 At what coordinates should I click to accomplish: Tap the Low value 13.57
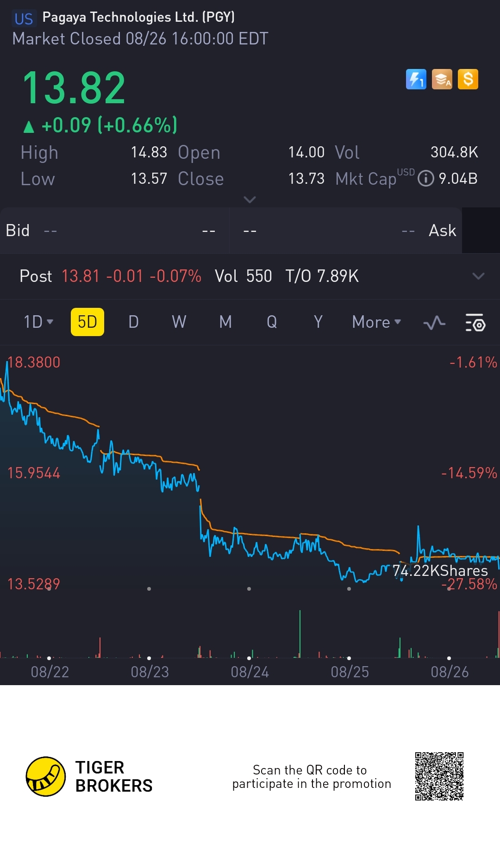tap(149, 179)
